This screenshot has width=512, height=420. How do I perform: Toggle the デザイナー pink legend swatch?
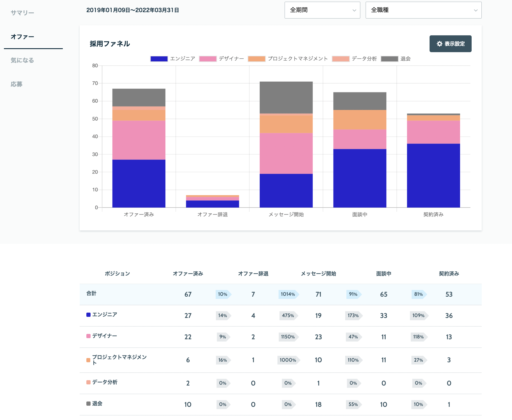208,59
